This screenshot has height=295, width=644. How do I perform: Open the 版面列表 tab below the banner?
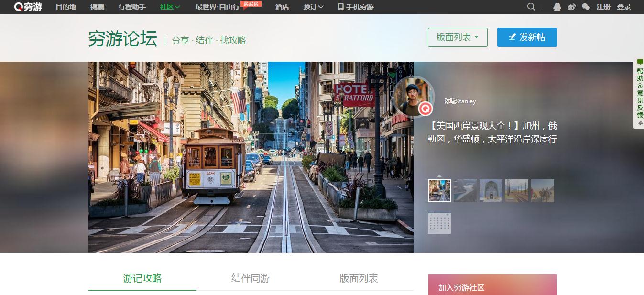[359, 278]
